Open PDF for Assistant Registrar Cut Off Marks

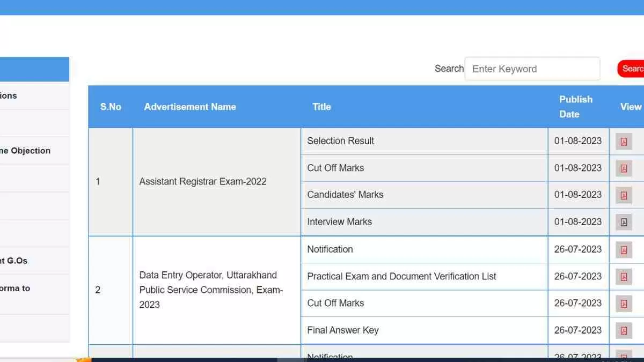pyautogui.click(x=624, y=168)
